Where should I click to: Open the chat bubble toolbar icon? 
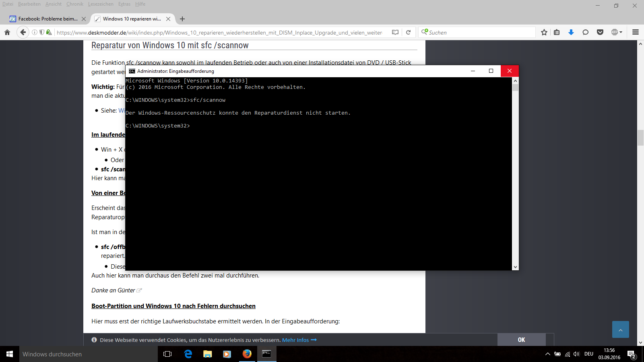coord(586,33)
